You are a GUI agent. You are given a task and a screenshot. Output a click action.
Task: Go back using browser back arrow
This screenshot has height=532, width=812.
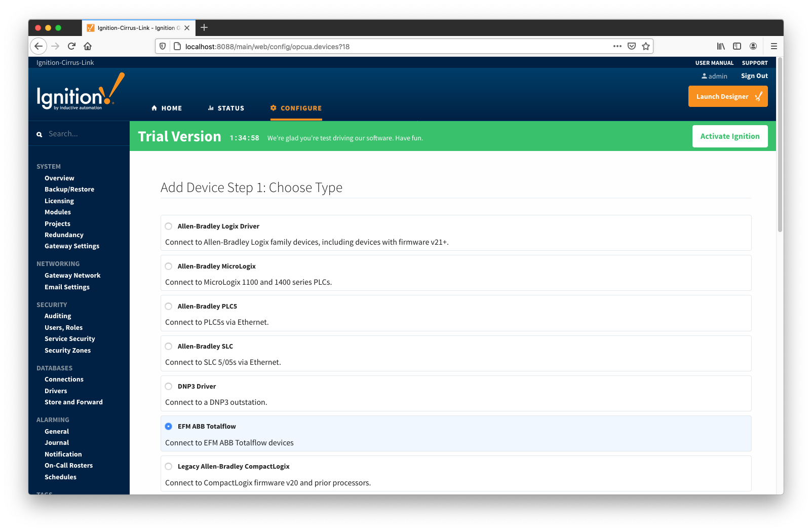pyautogui.click(x=39, y=46)
